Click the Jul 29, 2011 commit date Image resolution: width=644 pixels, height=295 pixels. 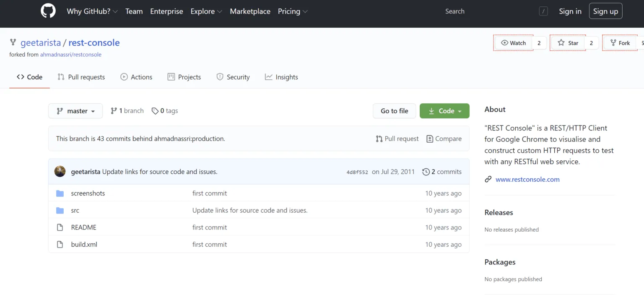(x=393, y=172)
